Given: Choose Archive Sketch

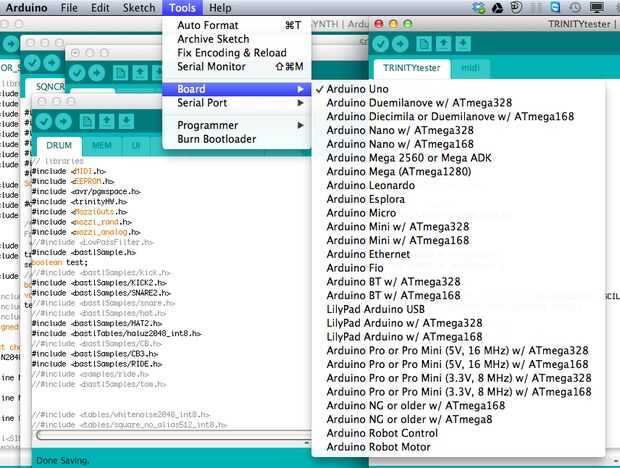Looking at the screenshot, I should tap(237, 39).
